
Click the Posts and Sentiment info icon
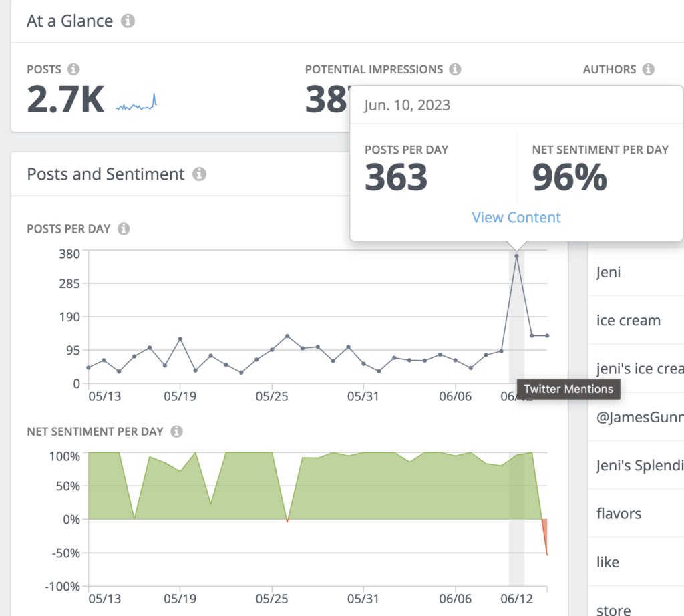[198, 174]
